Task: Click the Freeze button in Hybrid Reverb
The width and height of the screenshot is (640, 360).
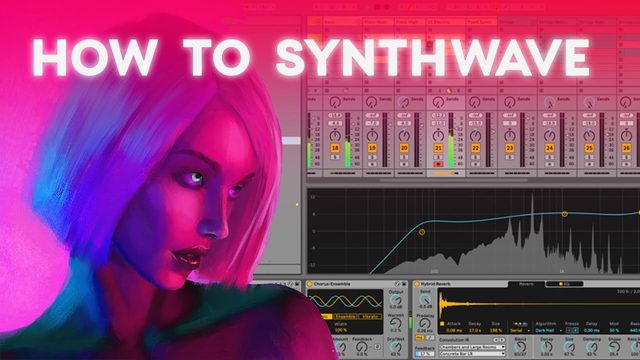Action: (x=572, y=330)
